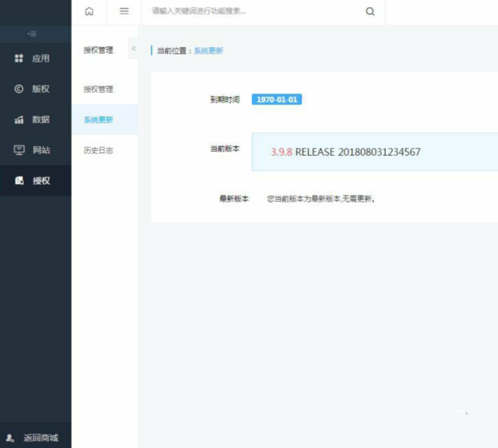Screen dimensions: 498x448
Task: Click the 应用 grid icon
Action: 19,58
